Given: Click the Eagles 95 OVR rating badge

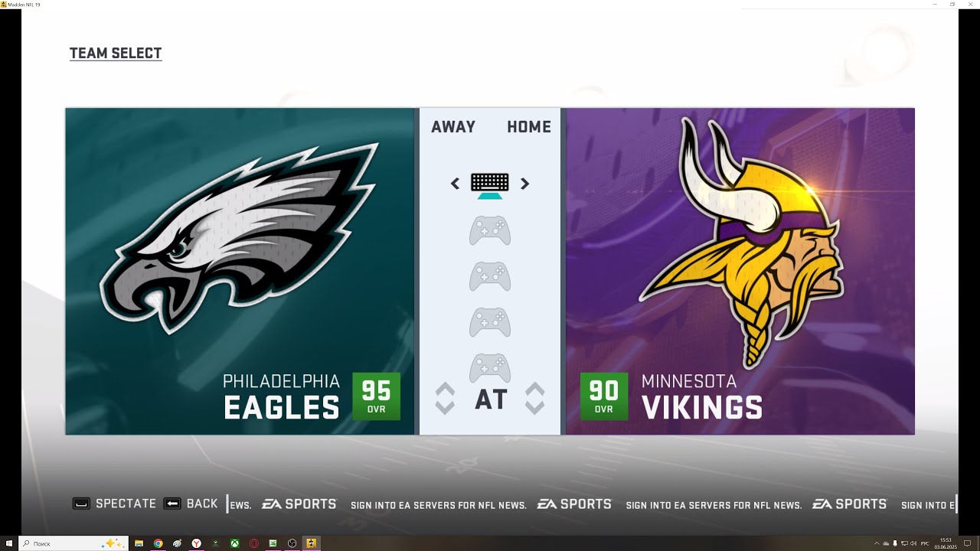Looking at the screenshot, I should 376,396.
